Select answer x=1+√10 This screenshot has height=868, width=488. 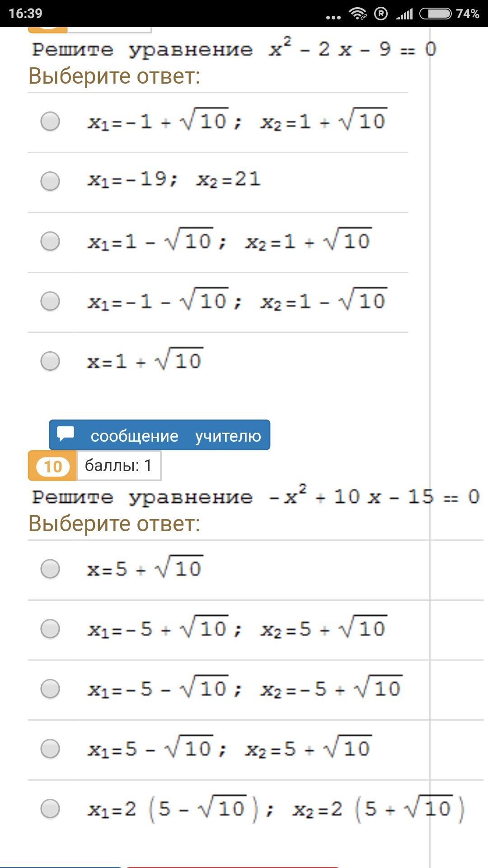(x=50, y=361)
